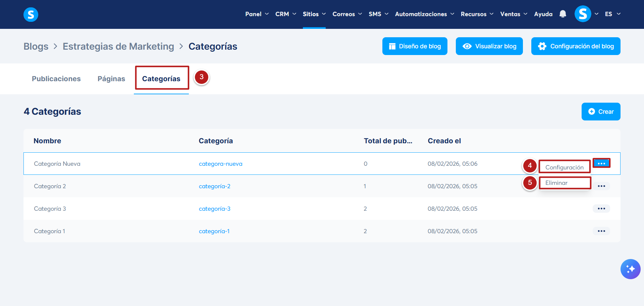
Task: Expand the CRM menu
Action: [286, 14]
